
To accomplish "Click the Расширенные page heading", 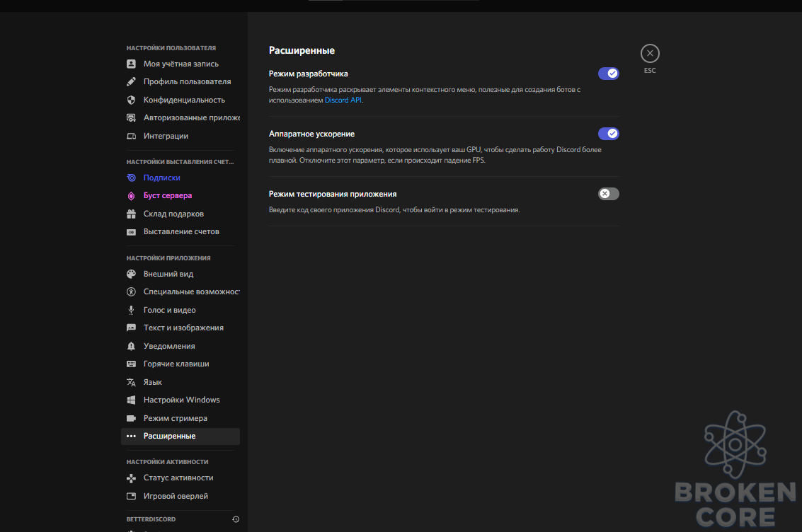I will click(302, 51).
